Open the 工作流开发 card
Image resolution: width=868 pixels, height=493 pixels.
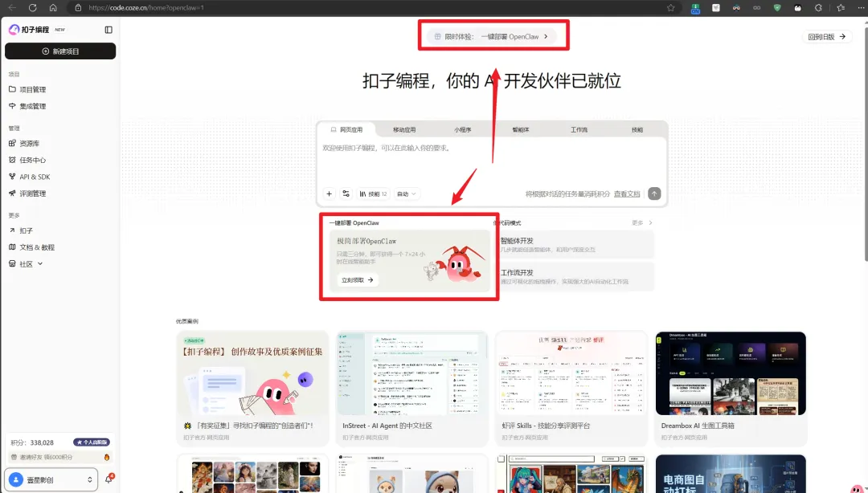pyautogui.click(x=575, y=277)
